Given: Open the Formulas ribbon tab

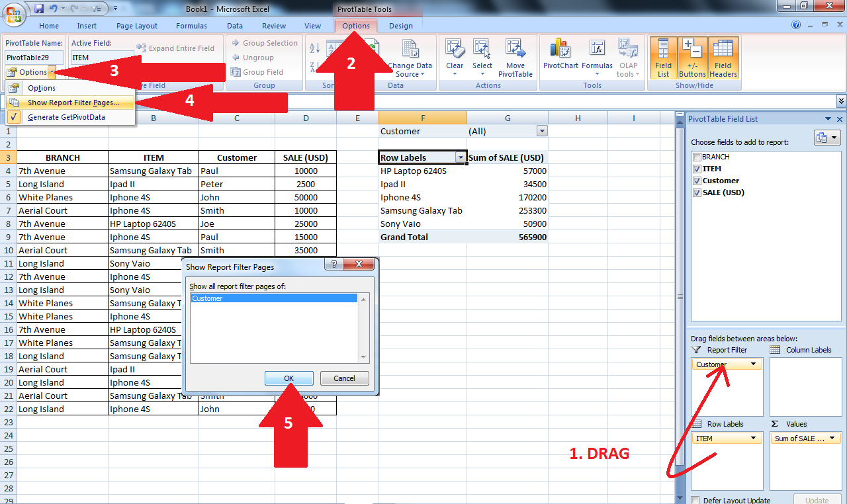Looking at the screenshot, I should (191, 26).
